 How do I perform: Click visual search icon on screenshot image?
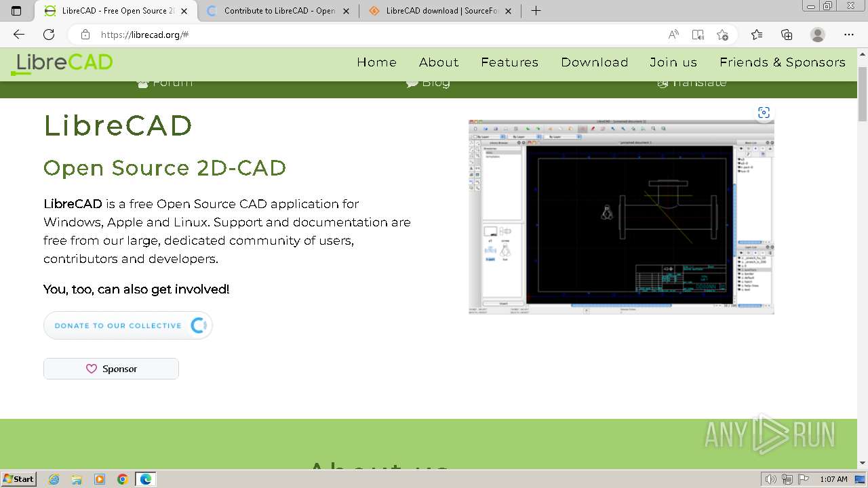tap(764, 113)
